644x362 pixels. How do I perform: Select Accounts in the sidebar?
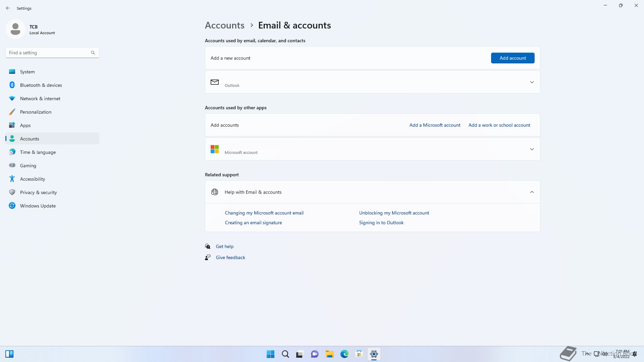(52, 139)
